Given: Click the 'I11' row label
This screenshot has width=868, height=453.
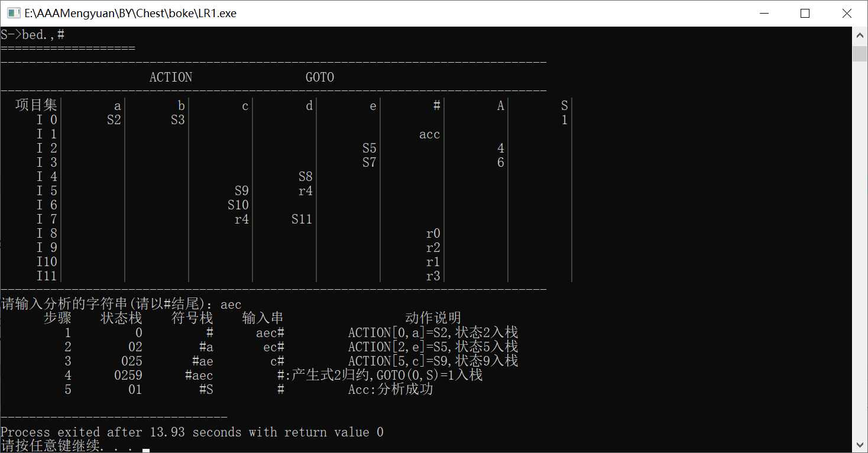Looking at the screenshot, I should click(x=47, y=276).
